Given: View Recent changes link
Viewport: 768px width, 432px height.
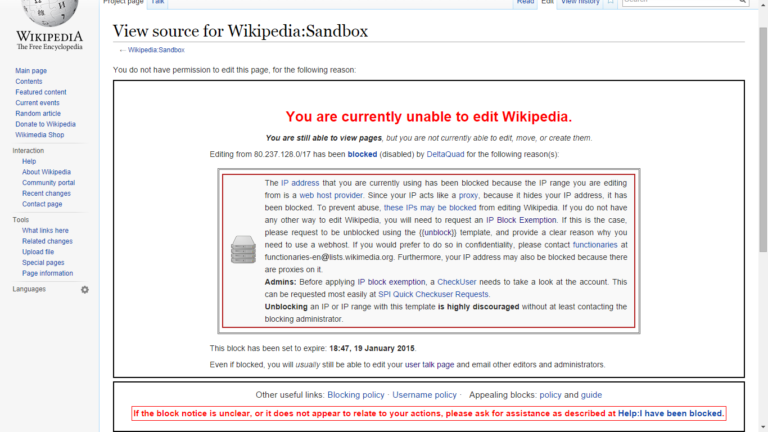Looking at the screenshot, I should (x=46, y=193).
